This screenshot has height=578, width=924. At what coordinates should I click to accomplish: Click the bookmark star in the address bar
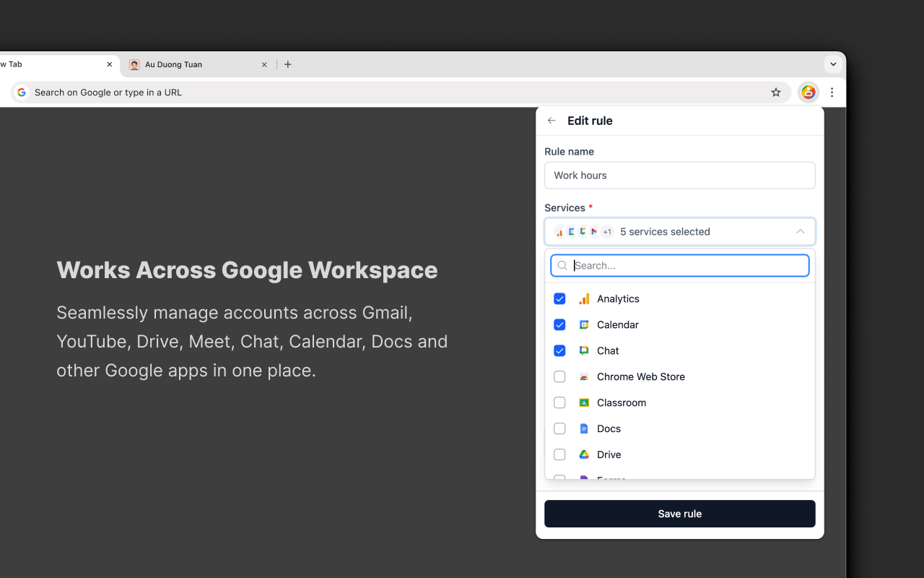click(775, 92)
